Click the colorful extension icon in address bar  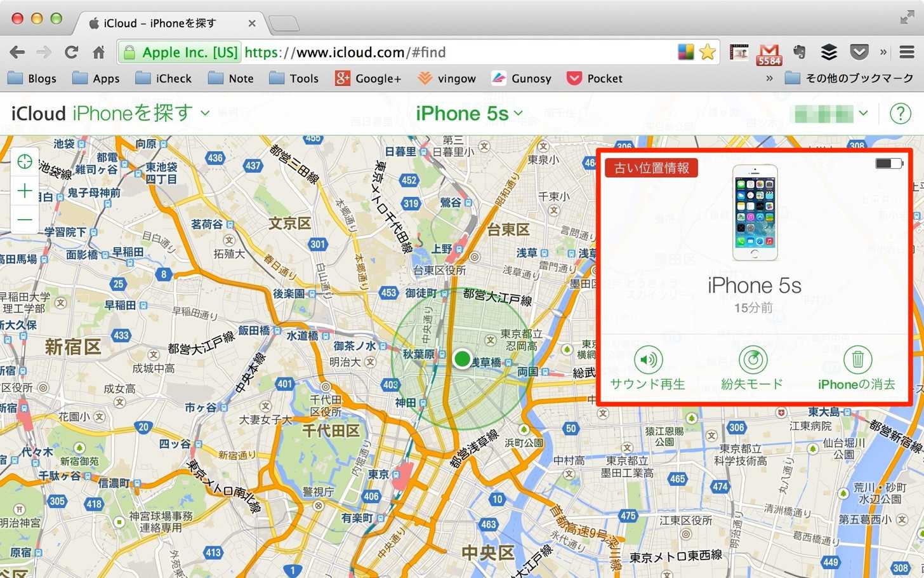pos(685,52)
